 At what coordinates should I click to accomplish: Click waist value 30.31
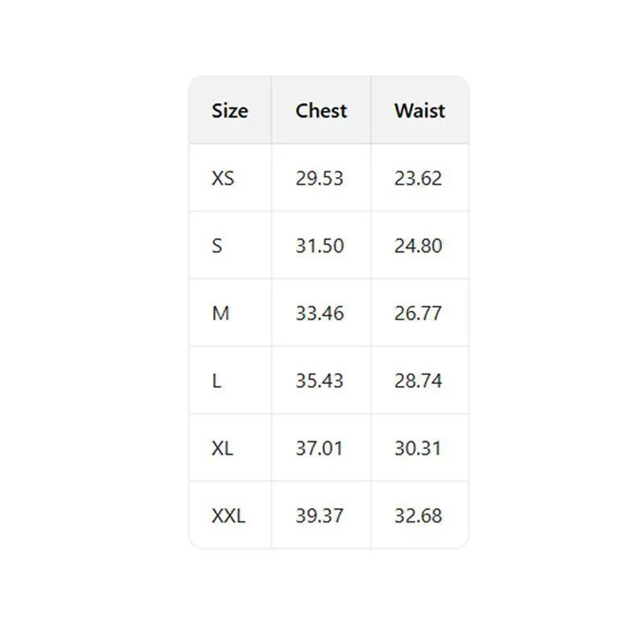(x=418, y=448)
